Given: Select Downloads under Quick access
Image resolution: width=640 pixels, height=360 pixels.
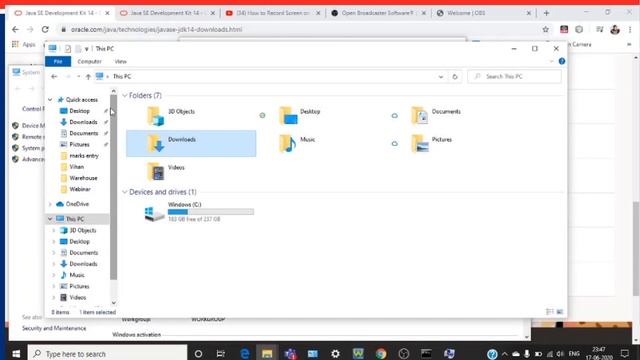Looking at the screenshot, I should [83, 122].
